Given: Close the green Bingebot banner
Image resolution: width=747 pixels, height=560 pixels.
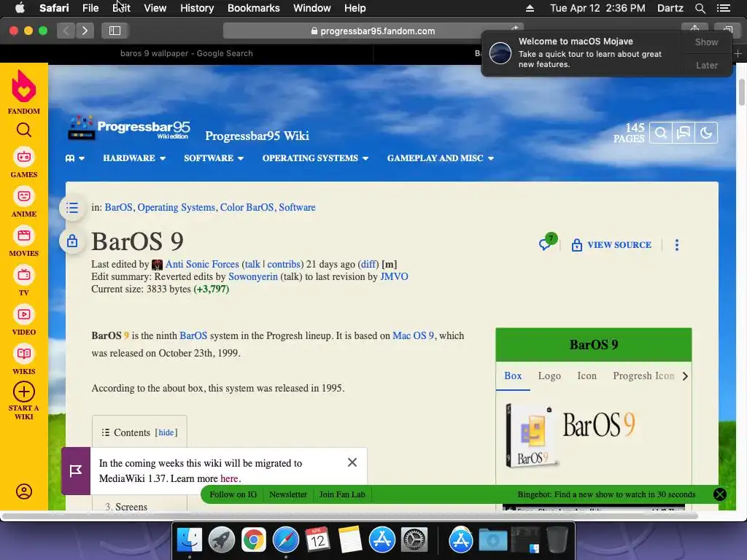Looking at the screenshot, I should pyautogui.click(x=719, y=494).
